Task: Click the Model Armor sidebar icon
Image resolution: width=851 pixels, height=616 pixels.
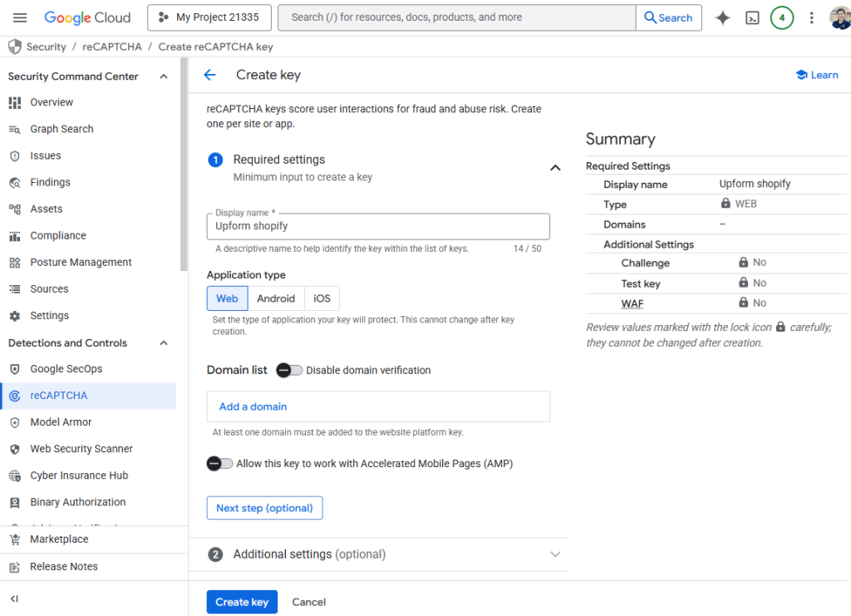Action: tap(15, 422)
